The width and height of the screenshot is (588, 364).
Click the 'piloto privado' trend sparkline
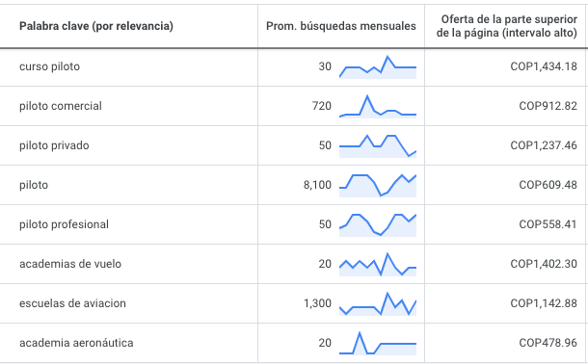[378, 146]
